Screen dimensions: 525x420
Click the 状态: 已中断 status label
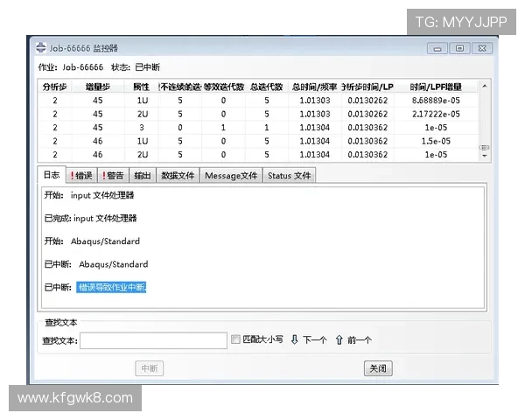[x=136, y=67]
